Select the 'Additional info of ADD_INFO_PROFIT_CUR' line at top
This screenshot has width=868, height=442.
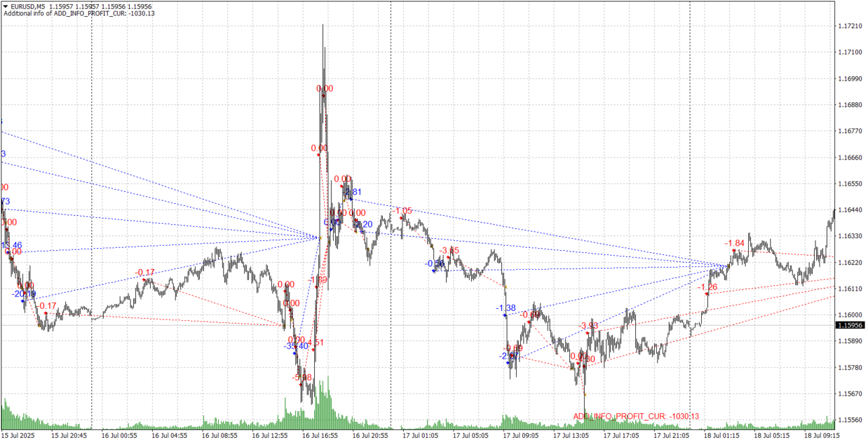click(x=79, y=13)
